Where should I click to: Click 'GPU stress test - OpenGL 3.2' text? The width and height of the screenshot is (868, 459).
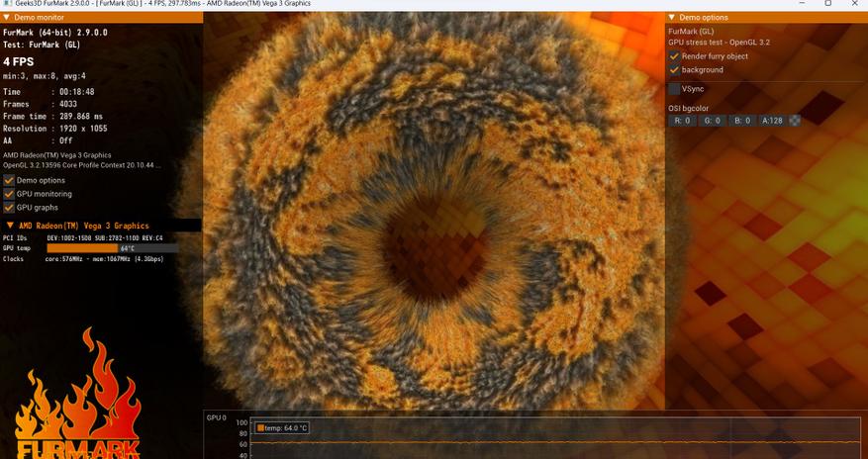(720, 43)
